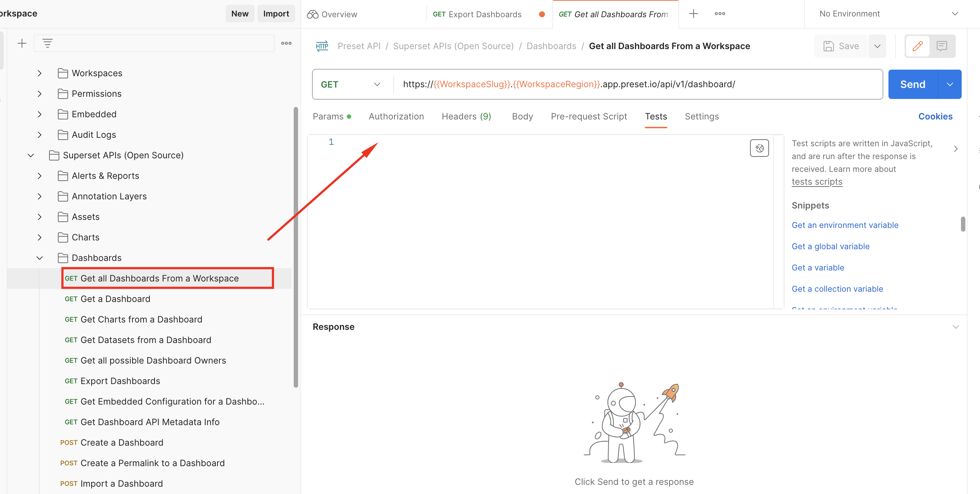Image resolution: width=980 pixels, height=494 pixels.
Task: Switch to the Authorization tab
Action: click(x=396, y=117)
